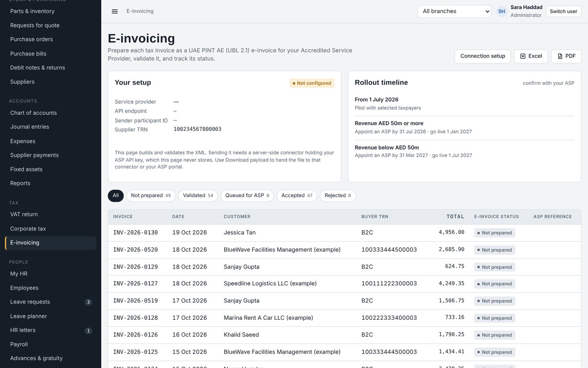Click the Not configured status badge

point(312,83)
